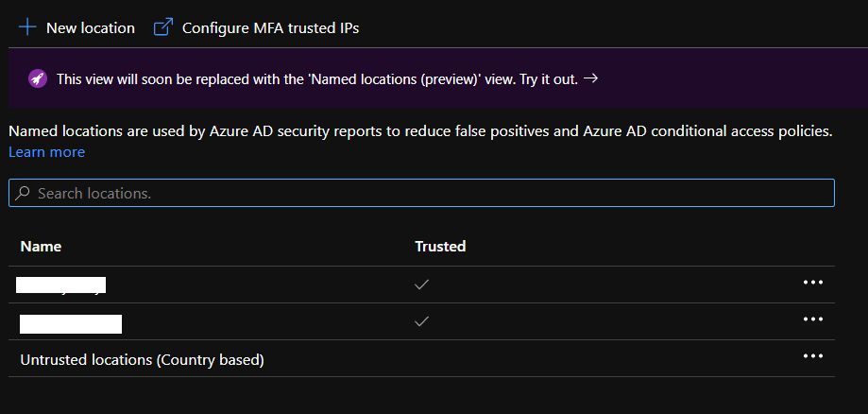
Task: Open the second row's ellipsis menu
Action: point(812,319)
